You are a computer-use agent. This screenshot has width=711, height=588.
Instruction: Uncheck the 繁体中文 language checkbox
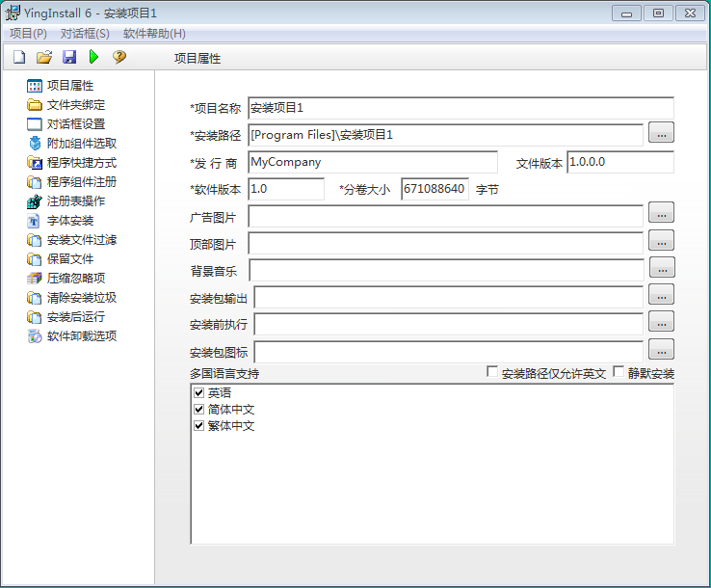coord(199,426)
